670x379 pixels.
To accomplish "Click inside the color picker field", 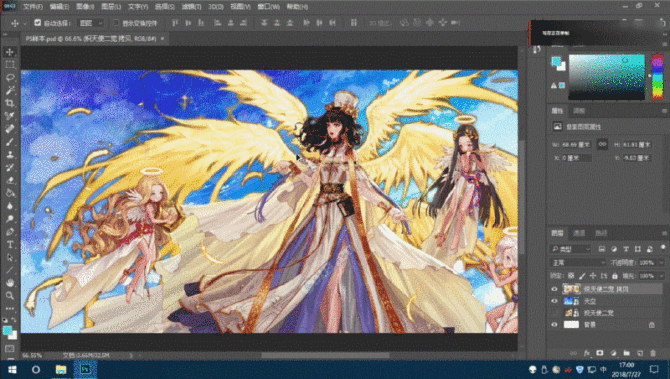I will pos(606,77).
